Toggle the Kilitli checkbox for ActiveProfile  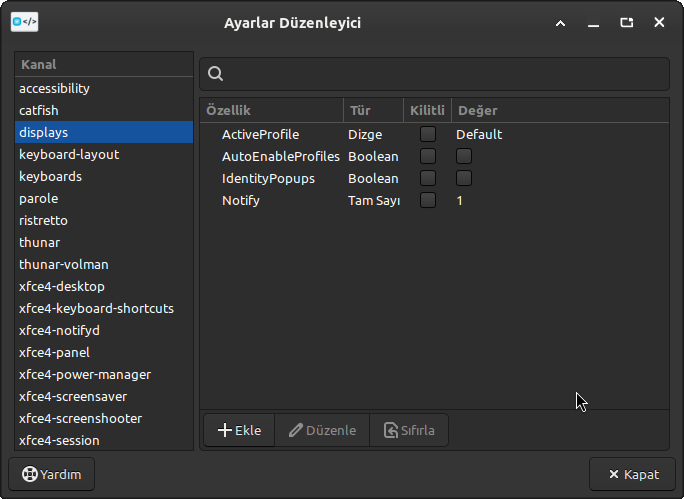pyautogui.click(x=428, y=134)
